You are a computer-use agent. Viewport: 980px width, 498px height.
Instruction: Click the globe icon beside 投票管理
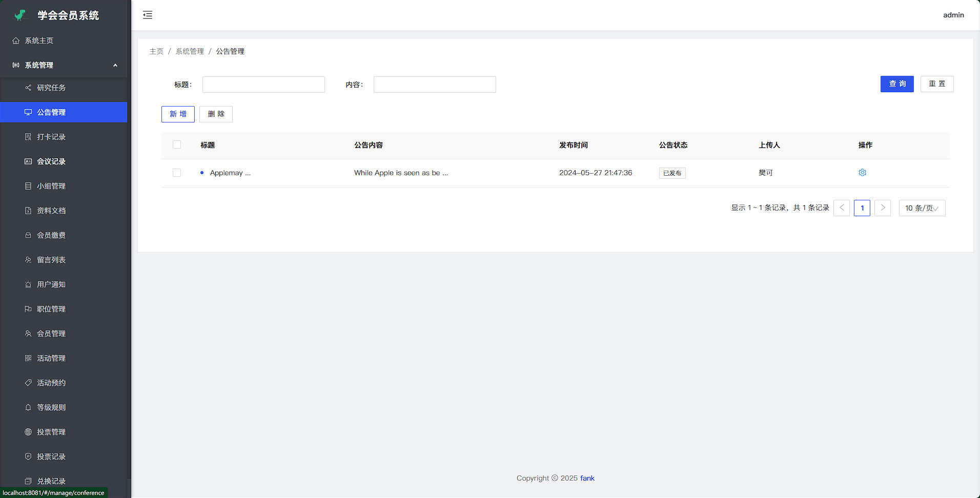click(x=28, y=432)
